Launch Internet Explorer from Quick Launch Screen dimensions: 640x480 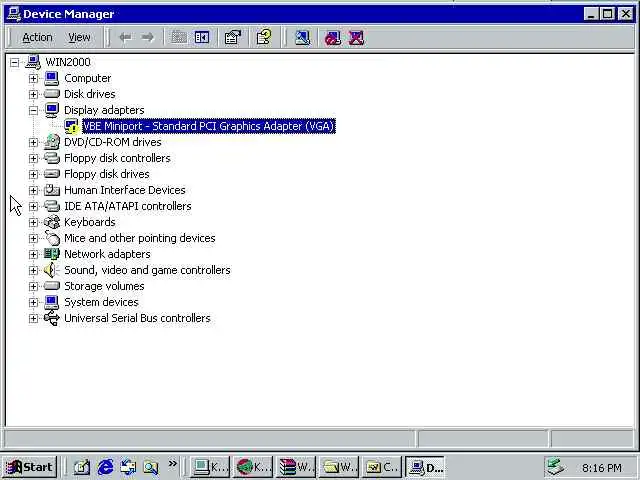tap(105, 467)
